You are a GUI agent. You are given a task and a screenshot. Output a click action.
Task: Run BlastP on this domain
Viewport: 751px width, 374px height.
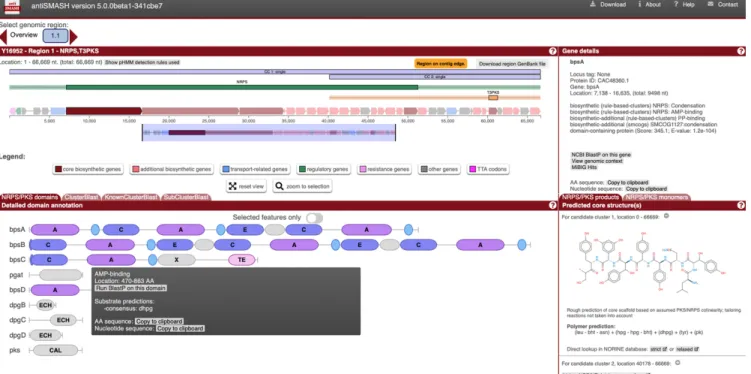coord(131,288)
